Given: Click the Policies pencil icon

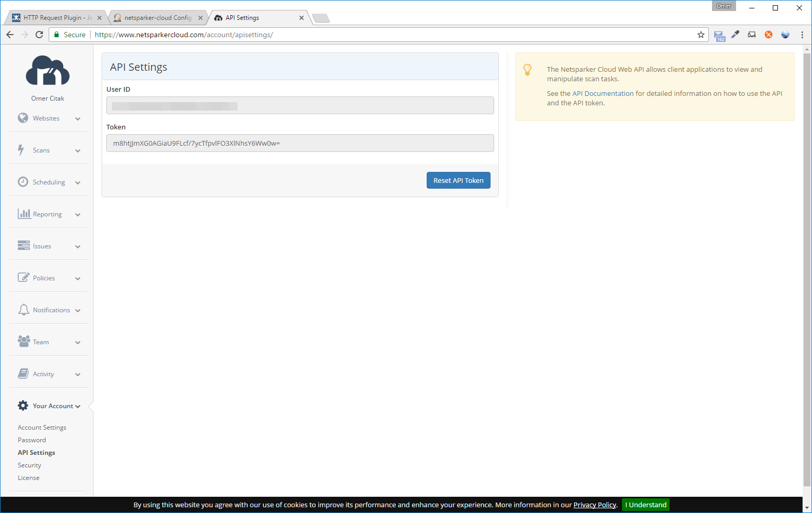Looking at the screenshot, I should pyautogui.click(x=23, y=277).
